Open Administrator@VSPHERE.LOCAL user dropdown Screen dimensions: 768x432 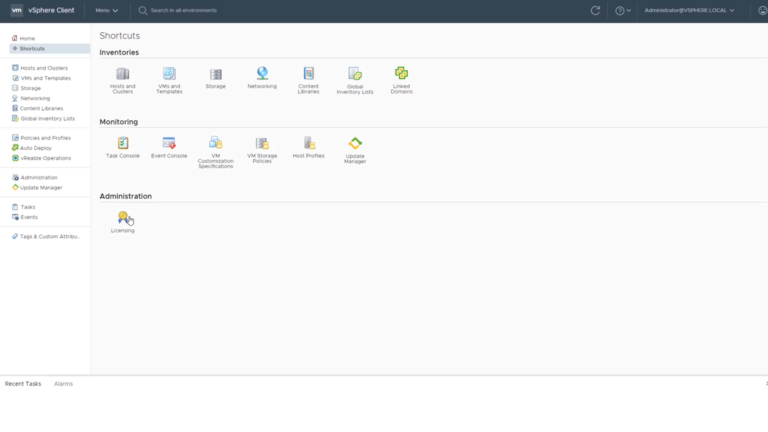689,10
